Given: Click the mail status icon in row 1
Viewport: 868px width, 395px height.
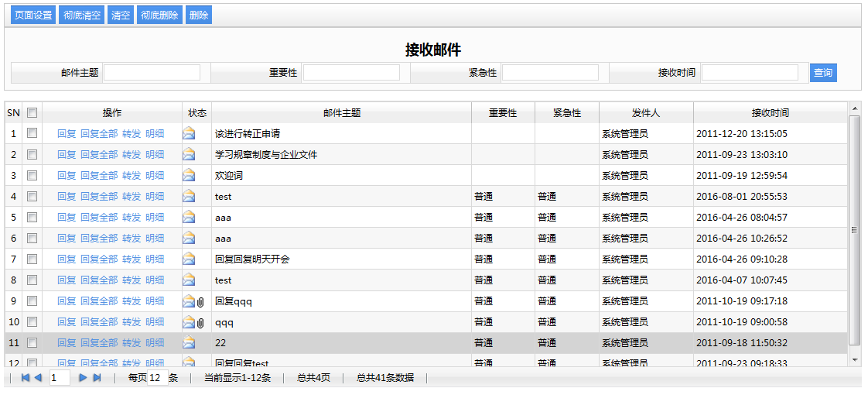Looking at the screenshot, I should pos(189,133).
